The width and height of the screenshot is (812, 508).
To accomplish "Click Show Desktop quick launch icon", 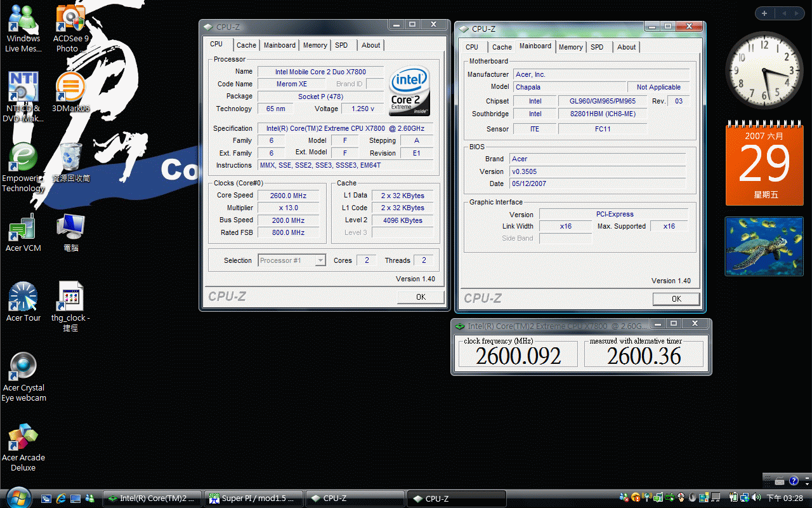I will coord(75,499).
